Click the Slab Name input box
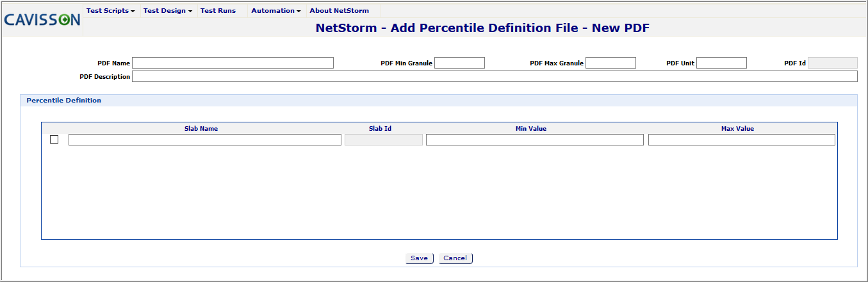 (204, 140)
